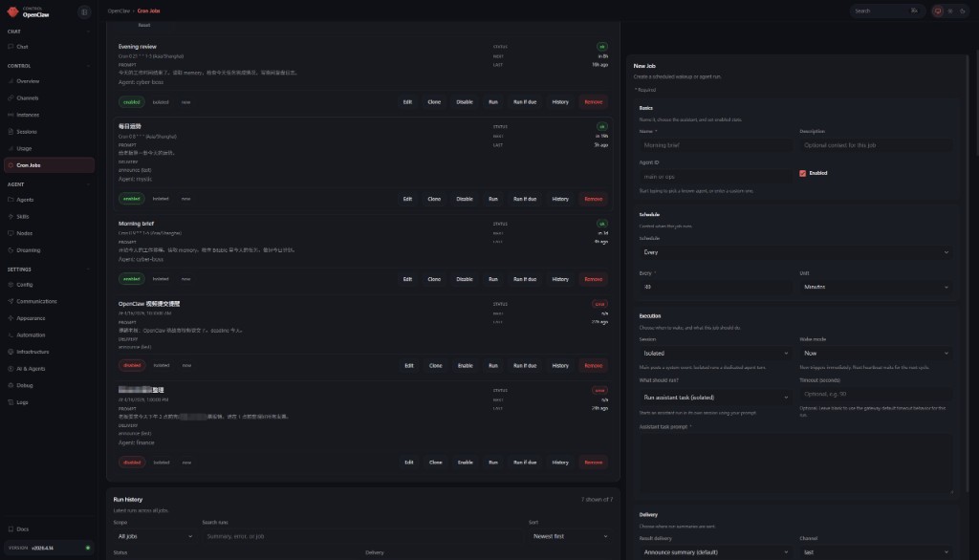Screen dimensions: 979x560
Task: Open Appearance via its sidebar icon
Action: [x=11, y=318]
